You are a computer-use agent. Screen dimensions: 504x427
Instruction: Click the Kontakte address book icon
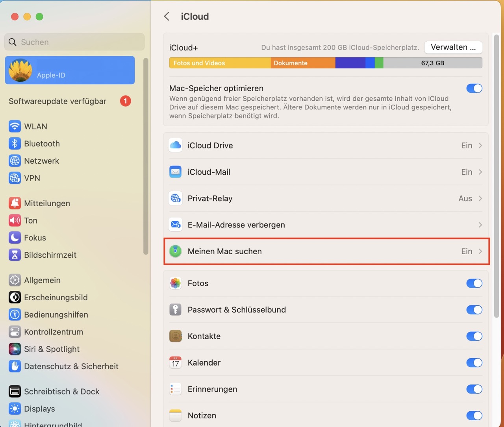(x=175, y=336)
